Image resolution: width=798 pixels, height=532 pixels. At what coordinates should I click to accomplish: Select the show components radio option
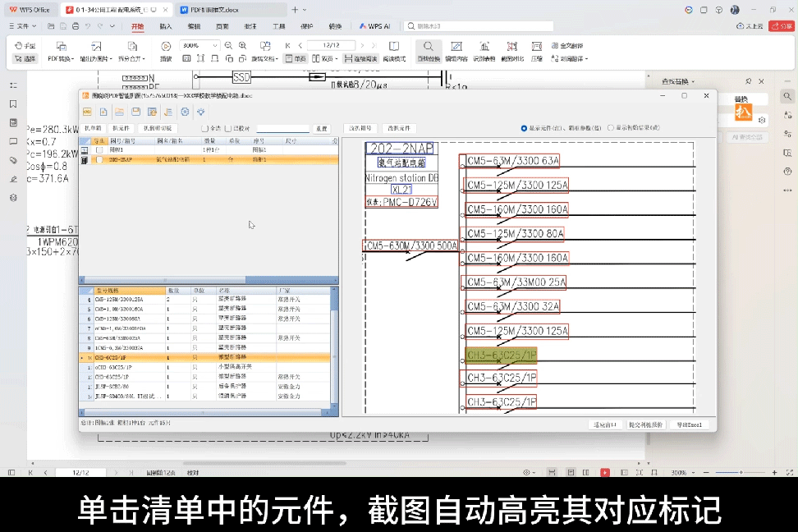coord(524,128)
